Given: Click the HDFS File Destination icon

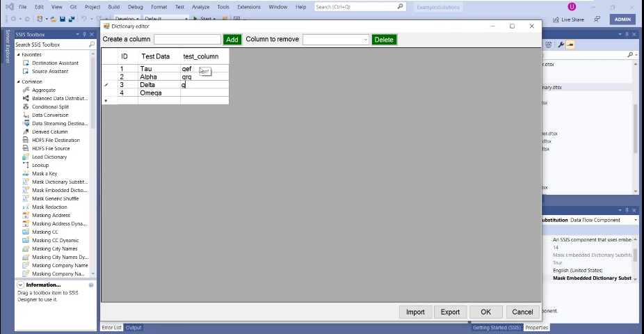Looking at the screenshot, I should [x=26, y=140].
